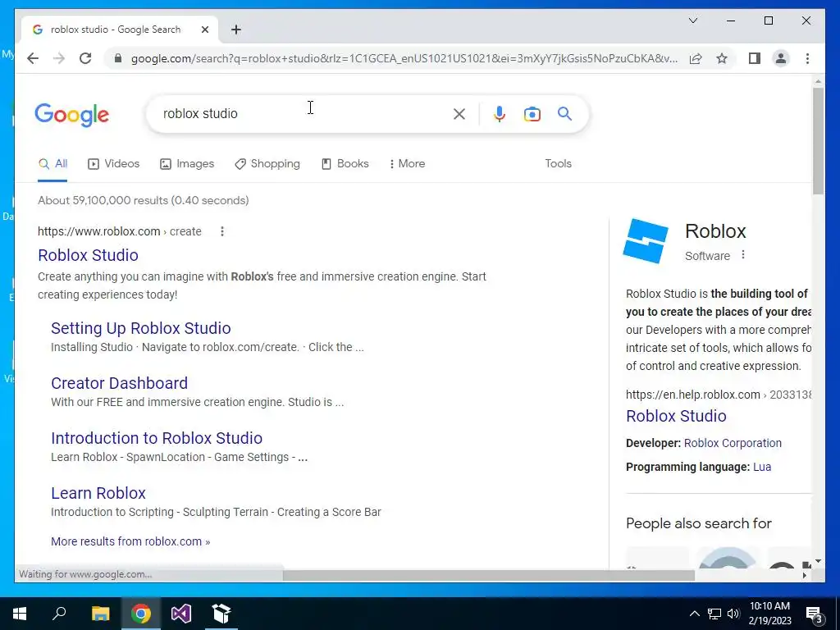Expand the More search filters menu
This screenshot has width=840, height=630.
click(407, 164)
